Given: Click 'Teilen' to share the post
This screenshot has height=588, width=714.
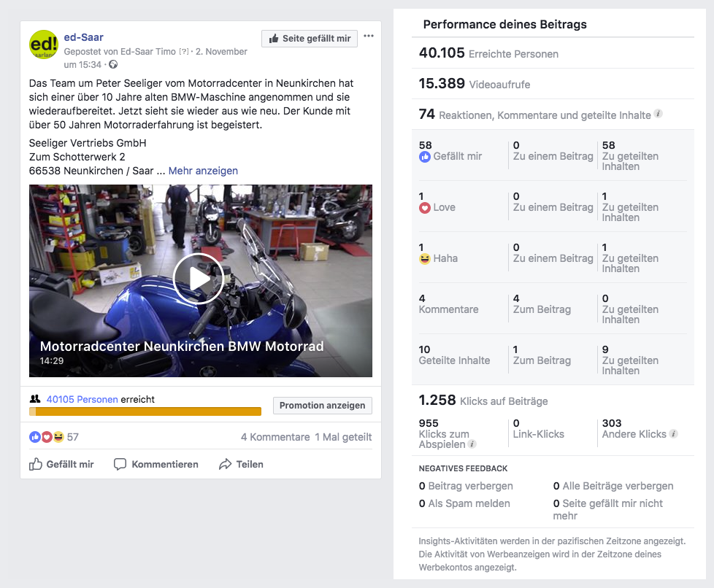Looking at the screenshot, I should click(242, 464).
